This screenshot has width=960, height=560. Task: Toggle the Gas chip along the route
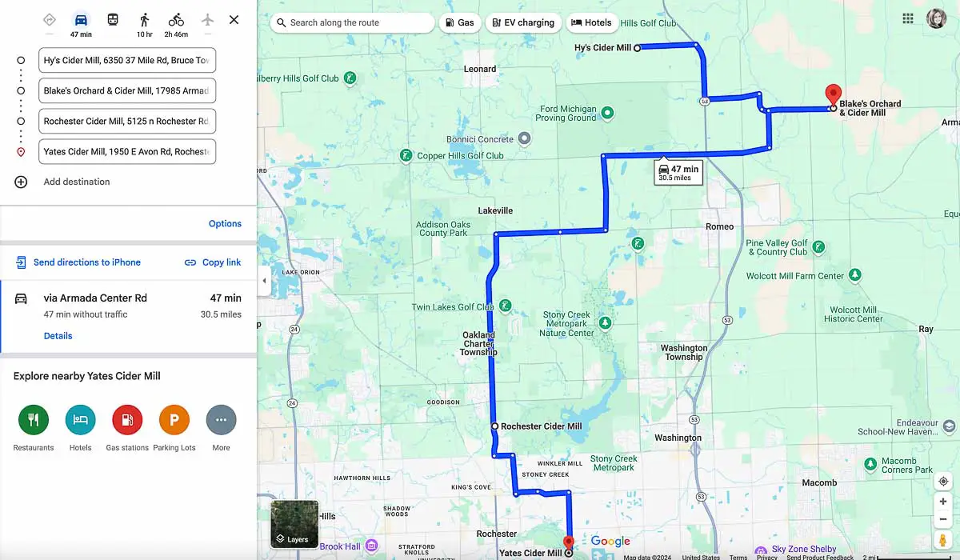coord(460,22)
